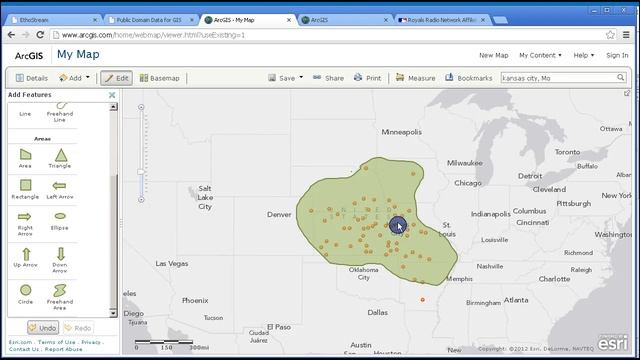Open the Bookmarks tool
640x360 pixels.
469,78
